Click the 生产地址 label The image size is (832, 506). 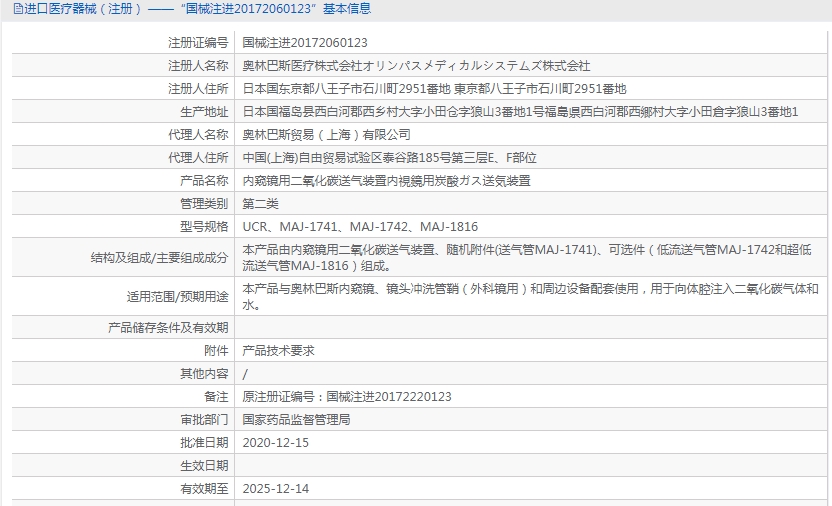(x=204, y=112)
